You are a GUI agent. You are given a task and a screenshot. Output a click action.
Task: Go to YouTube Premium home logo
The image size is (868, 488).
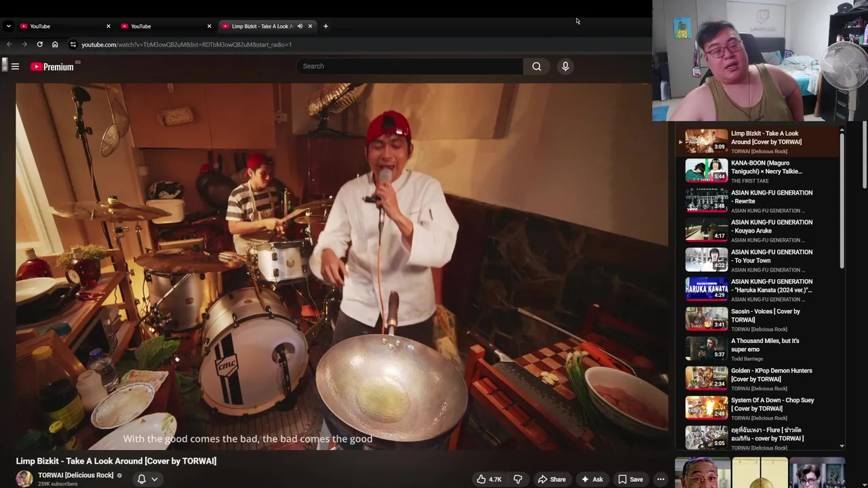(x=52, y=66)
